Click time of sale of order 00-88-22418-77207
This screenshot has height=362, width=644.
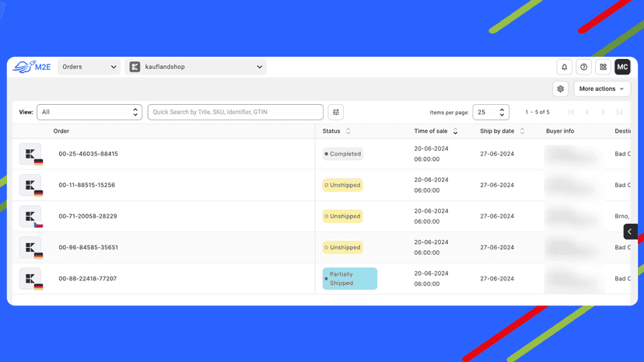click(x=431, y=279)
